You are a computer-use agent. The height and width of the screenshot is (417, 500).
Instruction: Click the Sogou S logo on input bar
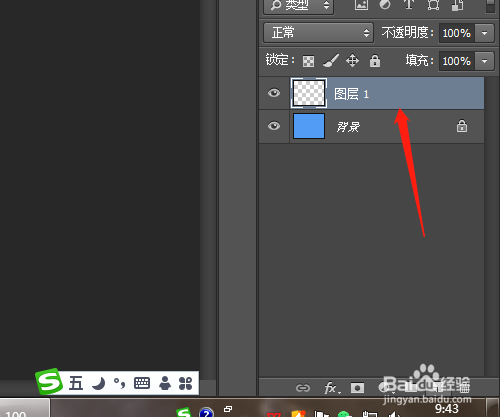point(49,382)
